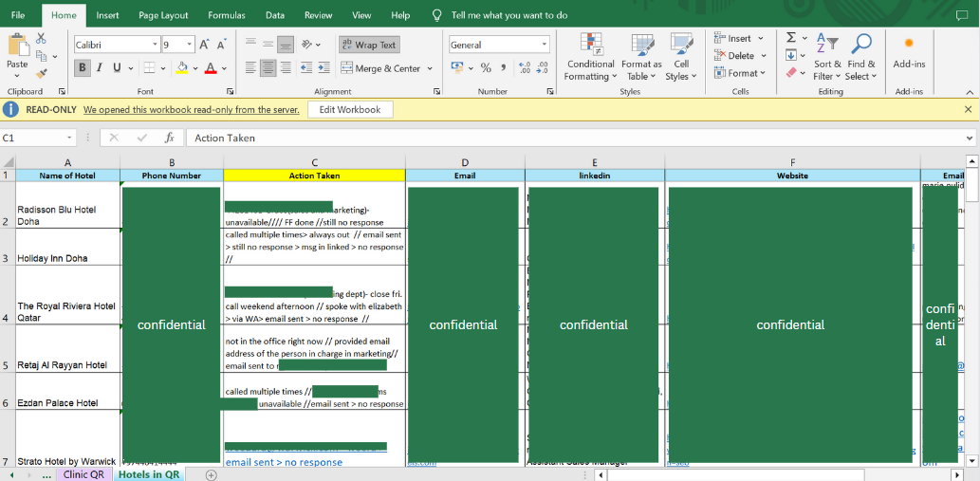Open the 'We opened this workbook read-only' link
This screenshot has height=481, width=980.
tap(191, 109)
